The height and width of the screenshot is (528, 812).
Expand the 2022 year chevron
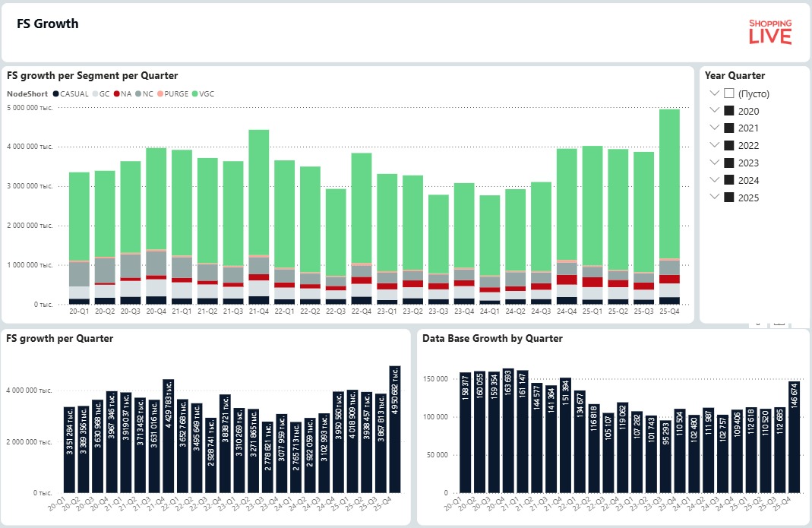click(715, 144)
